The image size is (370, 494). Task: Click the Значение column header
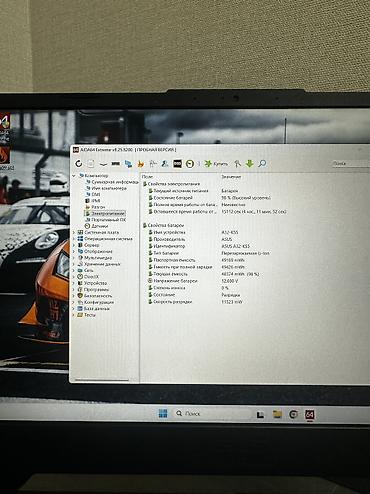coord(231,177)
